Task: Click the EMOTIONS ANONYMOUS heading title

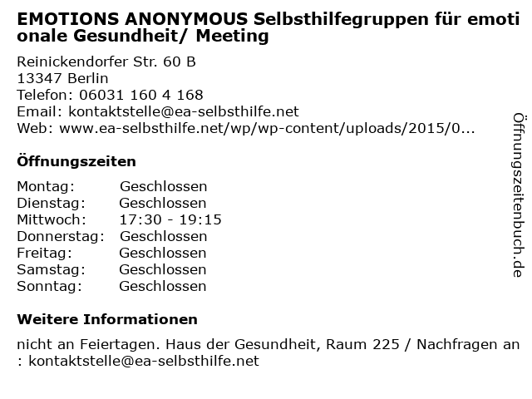Action: pos(268,27)
